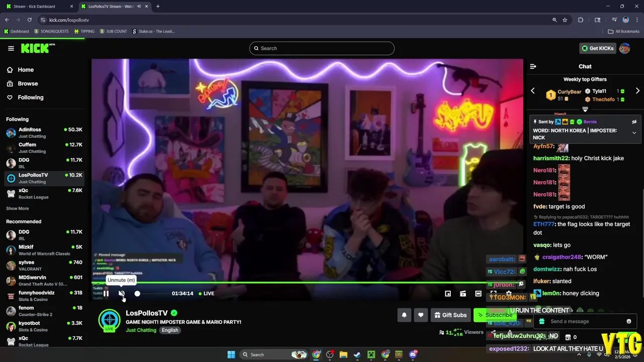Expand Following list with Show More

[18, 209]
